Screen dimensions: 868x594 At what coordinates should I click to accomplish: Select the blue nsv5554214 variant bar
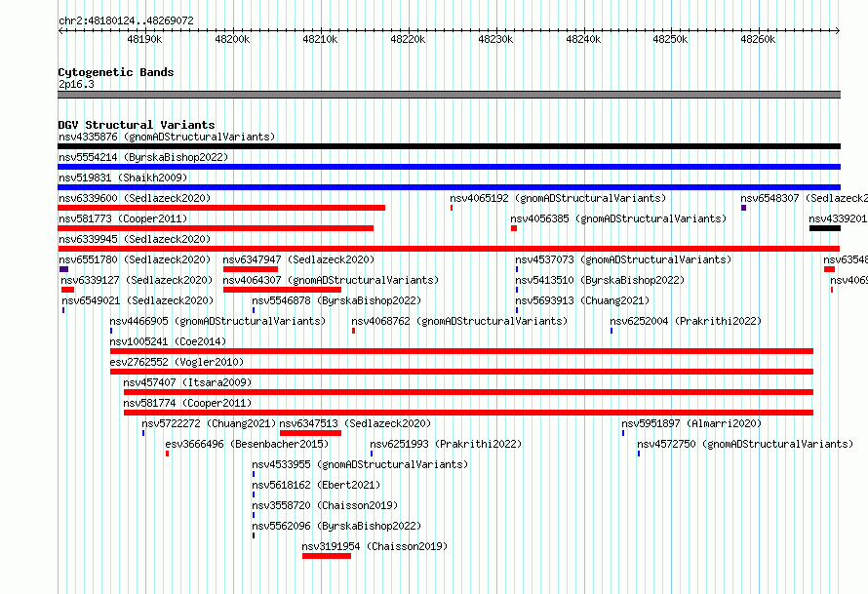[449, 167]
